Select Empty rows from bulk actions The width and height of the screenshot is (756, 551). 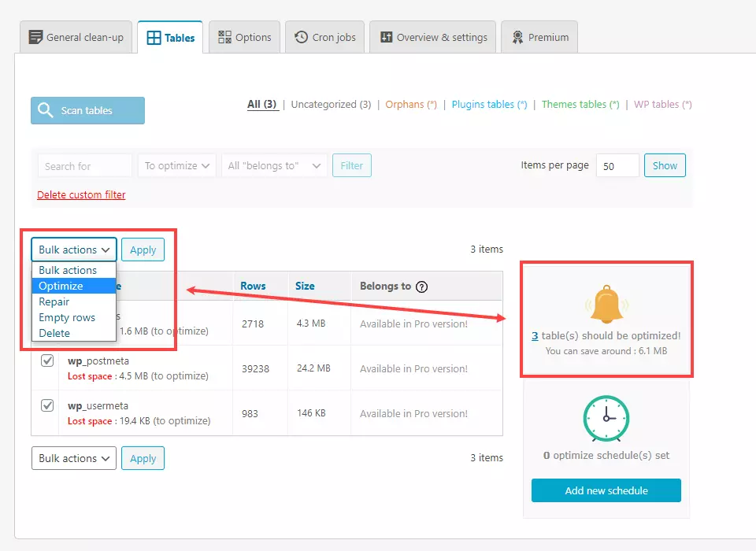coord(74,318)
